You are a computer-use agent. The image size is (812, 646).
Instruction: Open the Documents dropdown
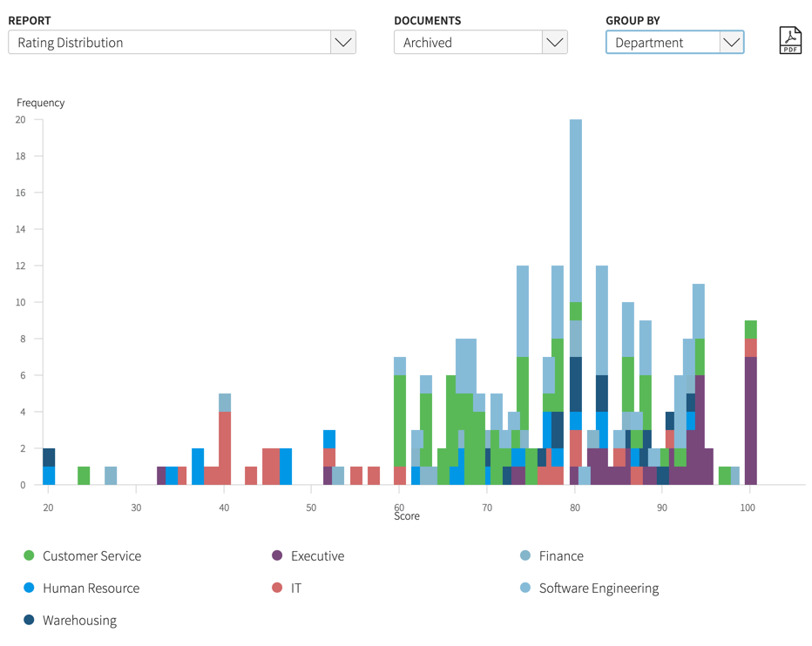555,41
